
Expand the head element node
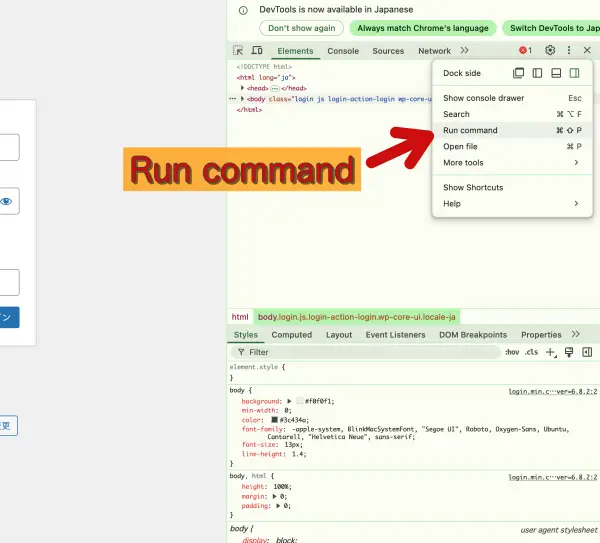point(240,88)
